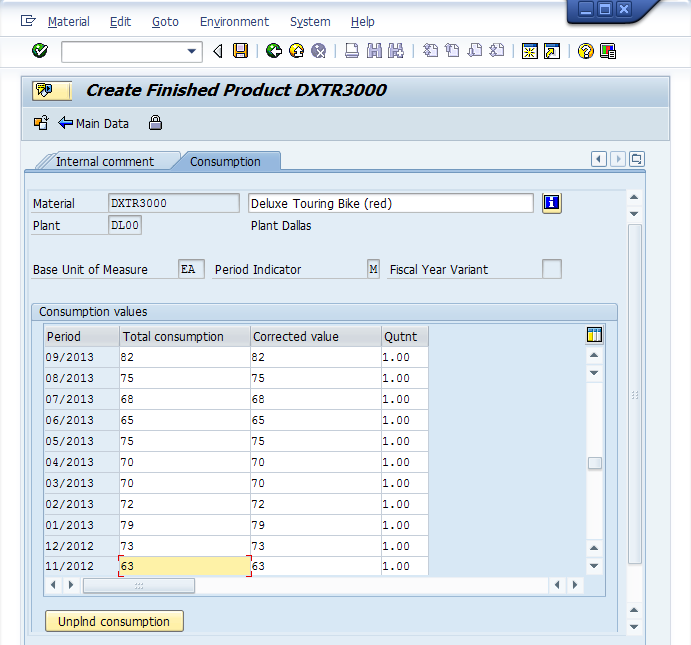Click the blue Information icon next to description

tap(552, 203)
